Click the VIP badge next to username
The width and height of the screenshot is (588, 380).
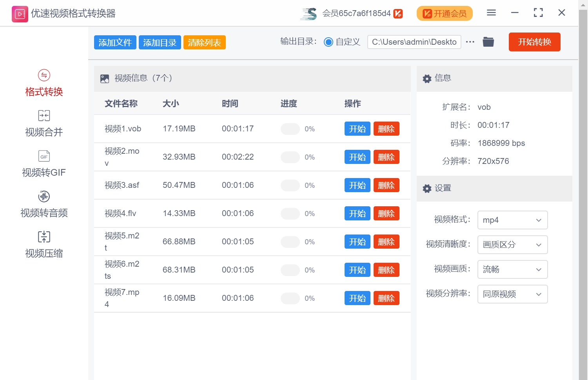click(x=397, y=13)
